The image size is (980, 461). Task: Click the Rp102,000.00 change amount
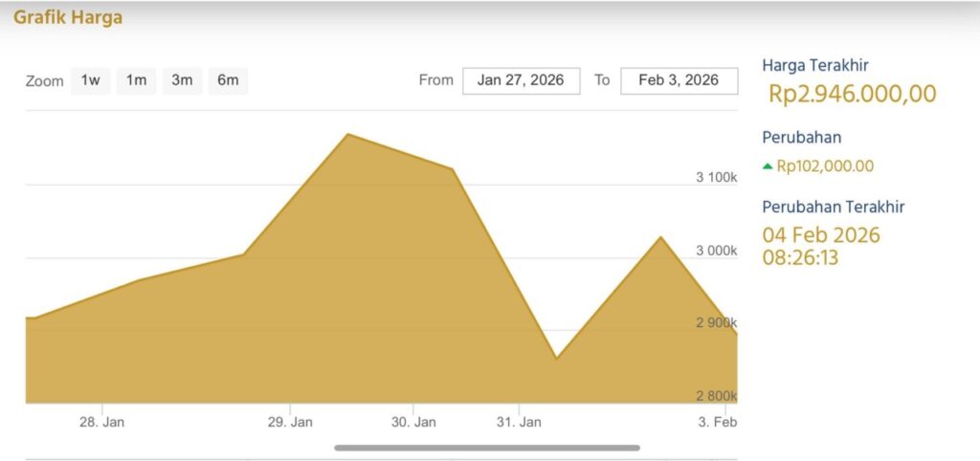coord(825,165)
